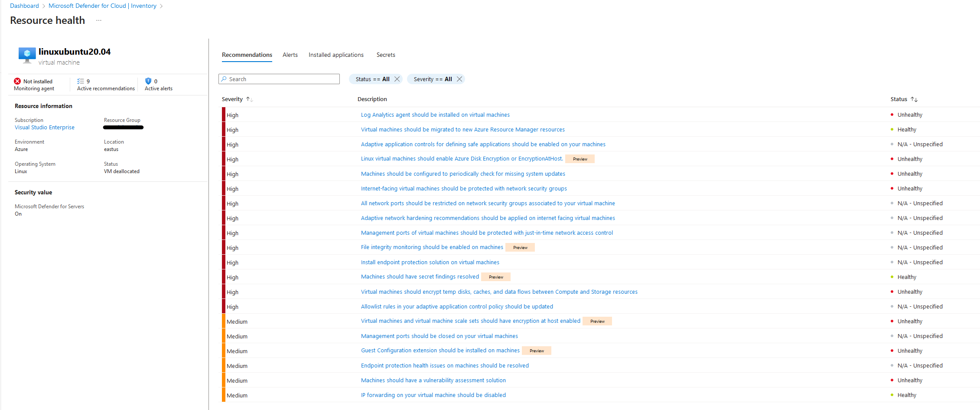Remove the Status == All filter
Image resolution: width=980 pixels, height=410 pixels.
pos(397,79)
